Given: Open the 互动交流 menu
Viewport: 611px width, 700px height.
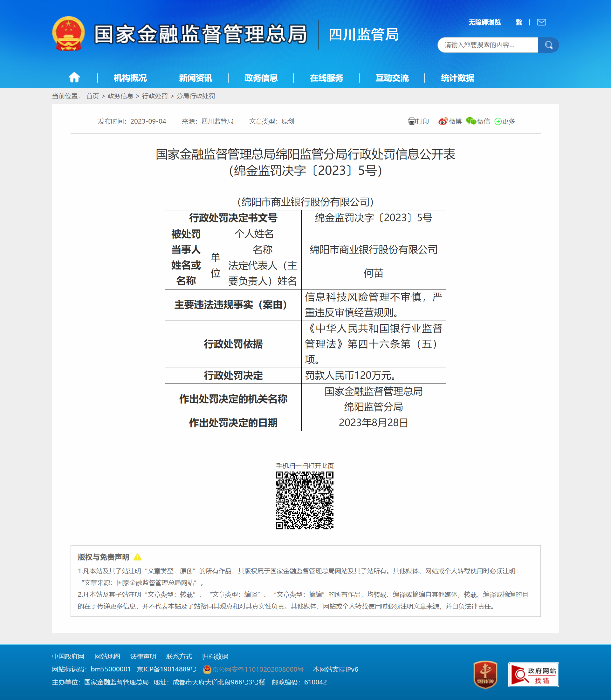Looking at the screenshot, I should coord(392,78).
